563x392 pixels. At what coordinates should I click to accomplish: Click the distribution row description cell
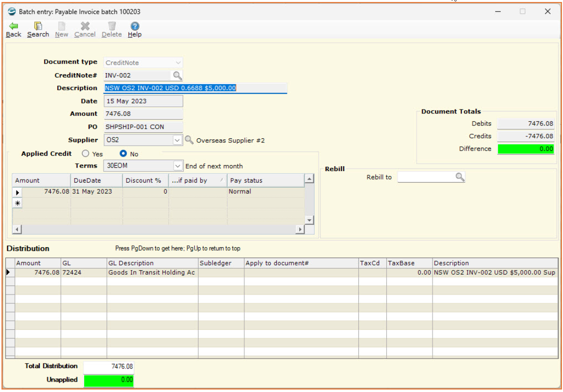pos(495,273)
